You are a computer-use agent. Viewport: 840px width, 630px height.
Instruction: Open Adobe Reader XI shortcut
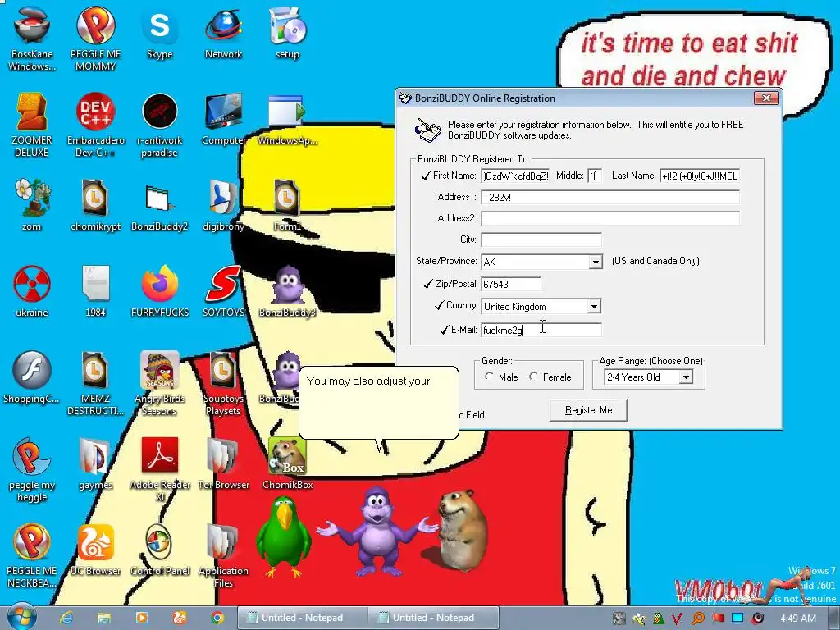coord(160,469)
